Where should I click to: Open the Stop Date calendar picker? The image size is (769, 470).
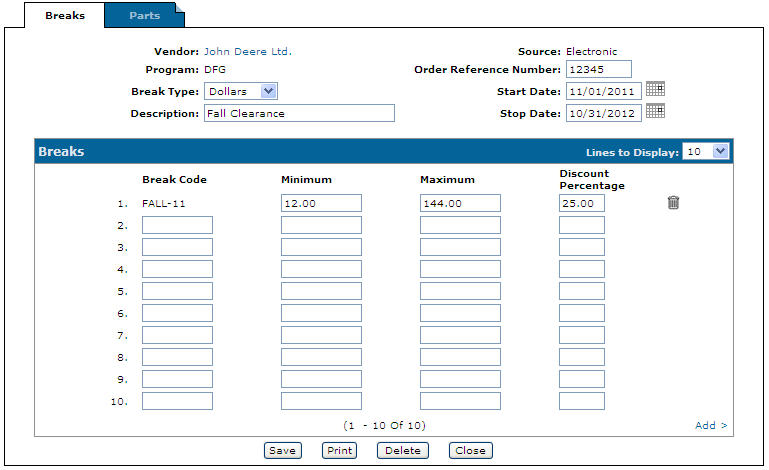point(655,111)
